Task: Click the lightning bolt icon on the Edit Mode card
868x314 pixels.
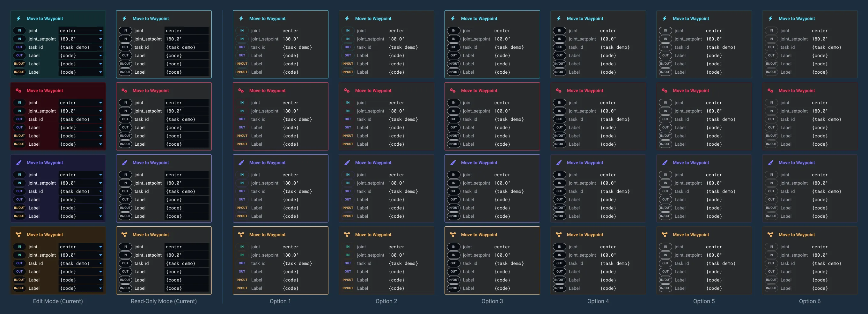Action: (x=18, y=18)
